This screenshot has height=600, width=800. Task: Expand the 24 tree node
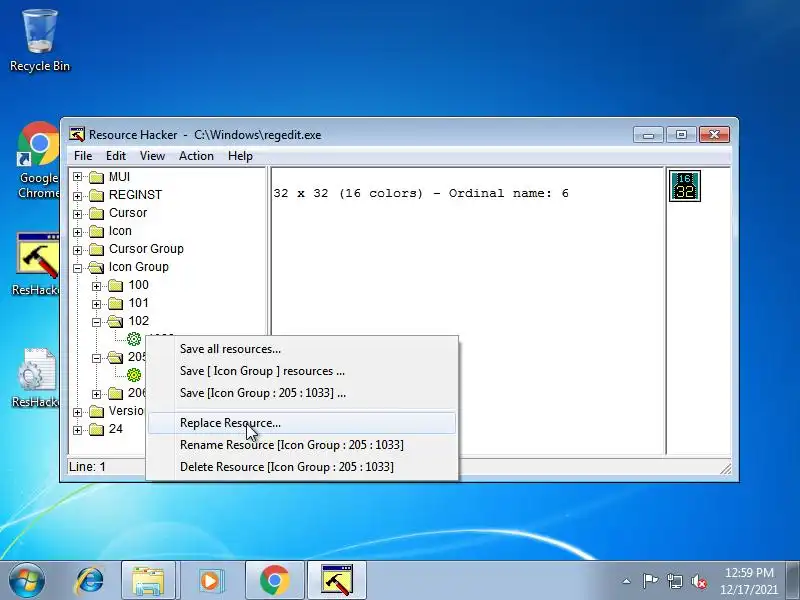coord(77,430)
